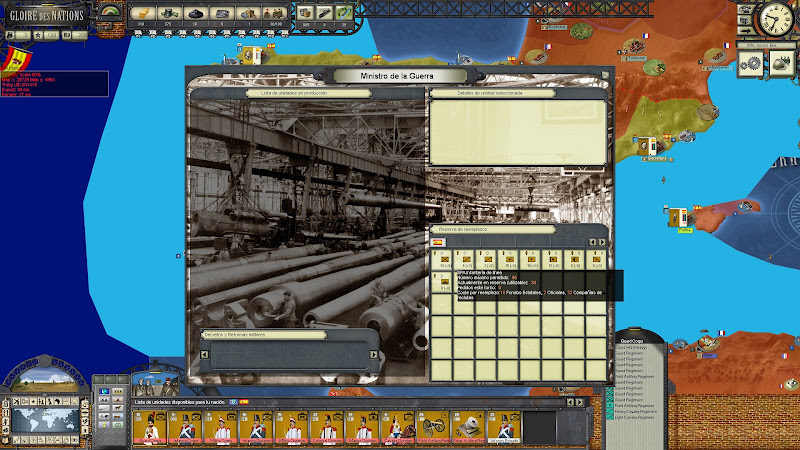
Task: Click left arrow in Decretos y Reformas panel
Action: pyautogui.click(x=204, y=353)
